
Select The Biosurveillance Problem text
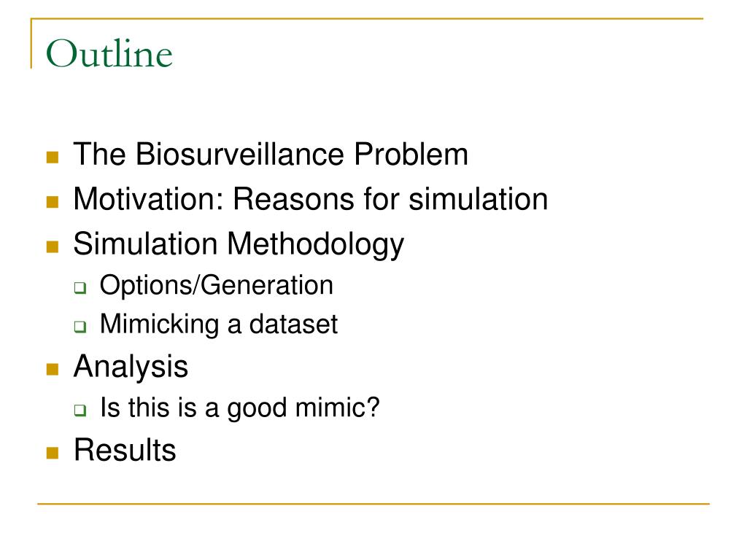tap(271, 155)
